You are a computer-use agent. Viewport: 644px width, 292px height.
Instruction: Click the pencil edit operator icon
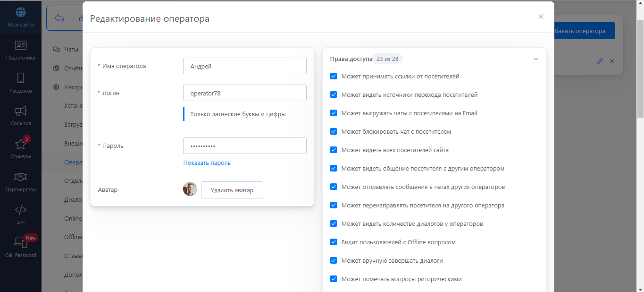[600, 61]
